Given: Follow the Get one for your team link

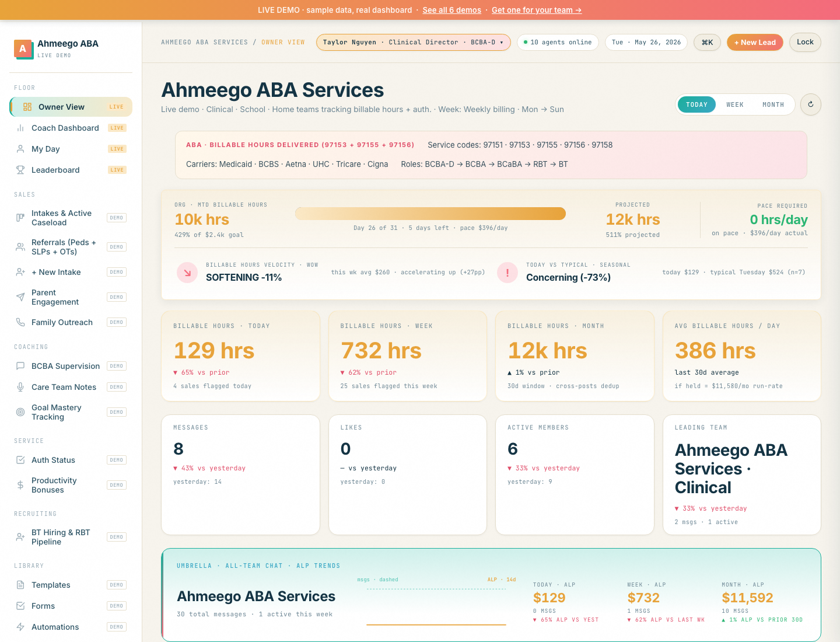Looking at the screenshot, I should (537, 10).
